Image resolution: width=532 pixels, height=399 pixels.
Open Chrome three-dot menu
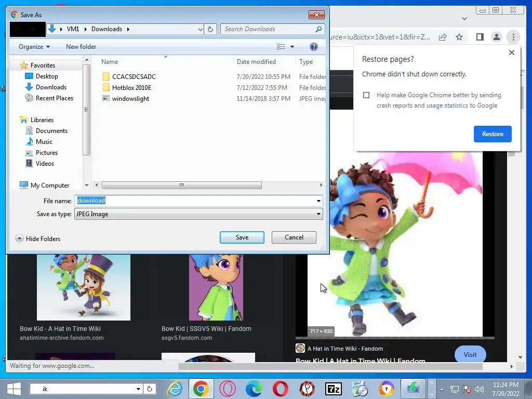[x=513, y=37]
